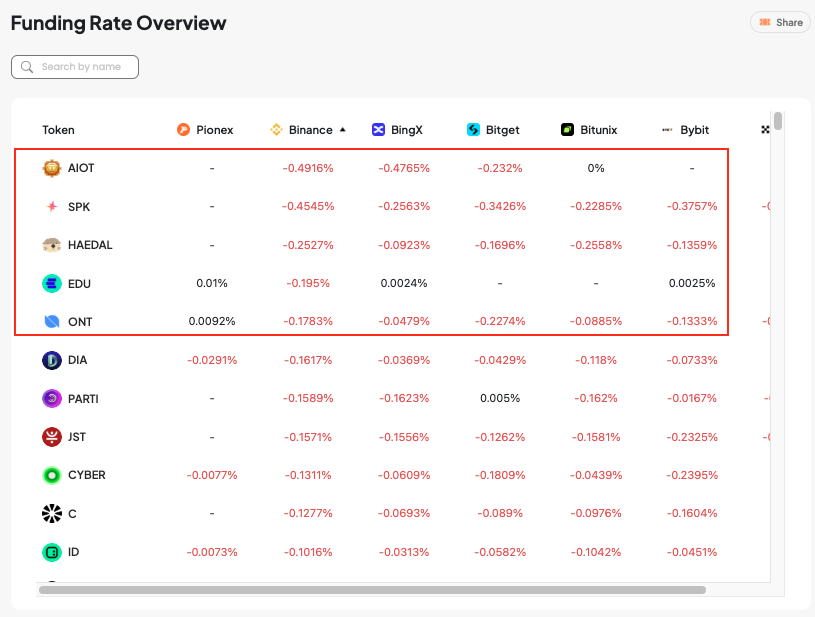Click the EDU token icon
Image resolution: width=815 pixels, height=617 pixels.
click(x=52, y=283)
